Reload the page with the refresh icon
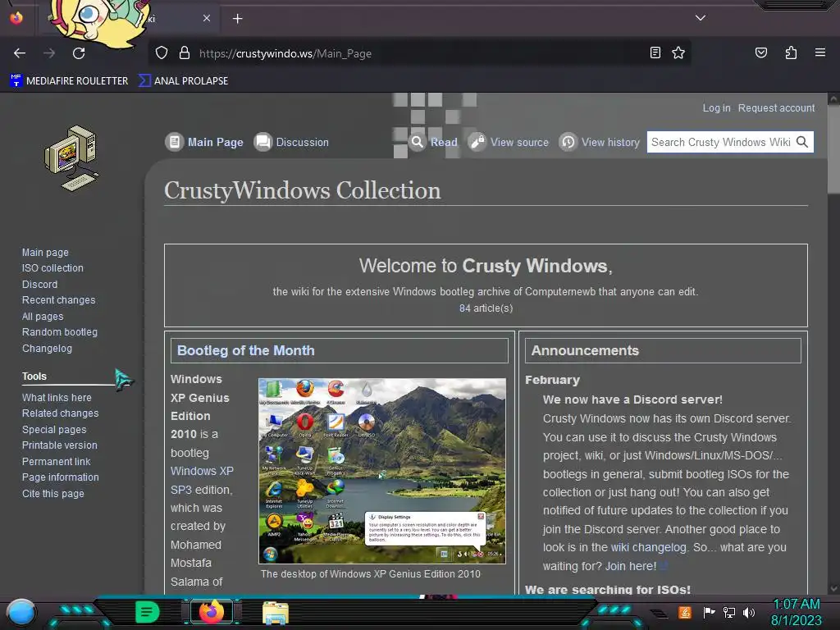This screenshot has width=840, height=630. pos(79,53)
